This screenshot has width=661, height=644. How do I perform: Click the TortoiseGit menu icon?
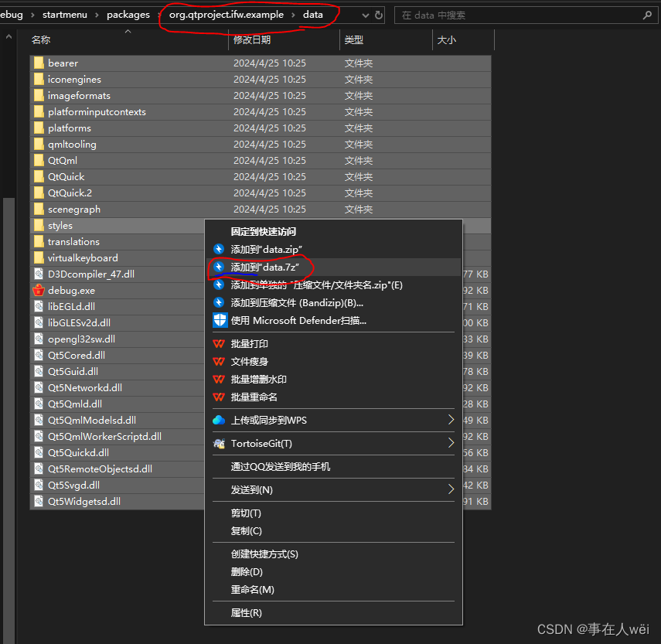[220, 444]
